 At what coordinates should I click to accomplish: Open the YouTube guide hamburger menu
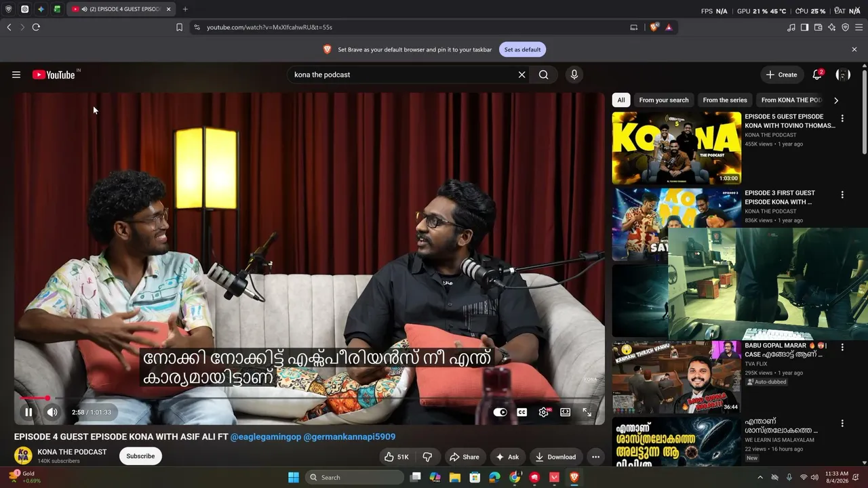click(16, 75)
